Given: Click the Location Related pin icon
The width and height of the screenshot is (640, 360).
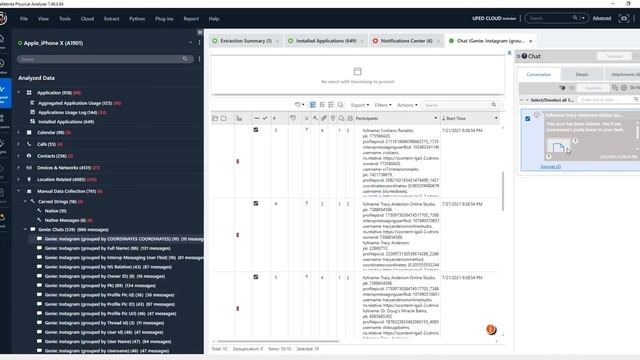Looking at the screenshot, I should click(x=29, y=179).
